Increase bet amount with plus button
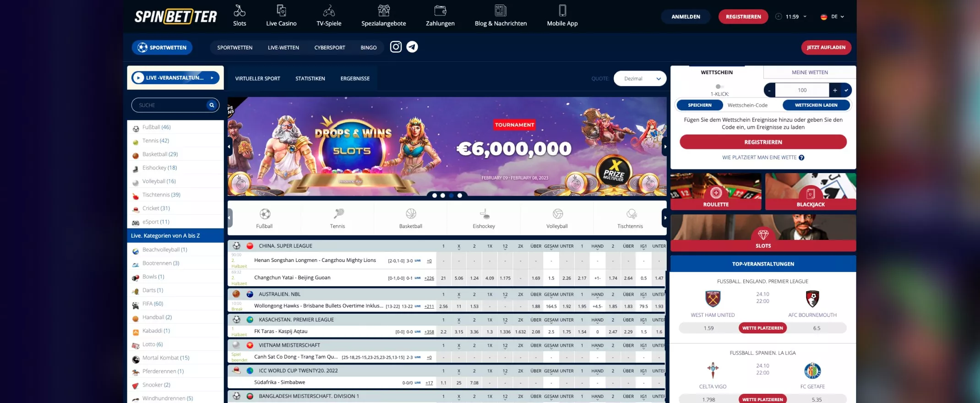 pyautogui.click(x=835, y=90)
